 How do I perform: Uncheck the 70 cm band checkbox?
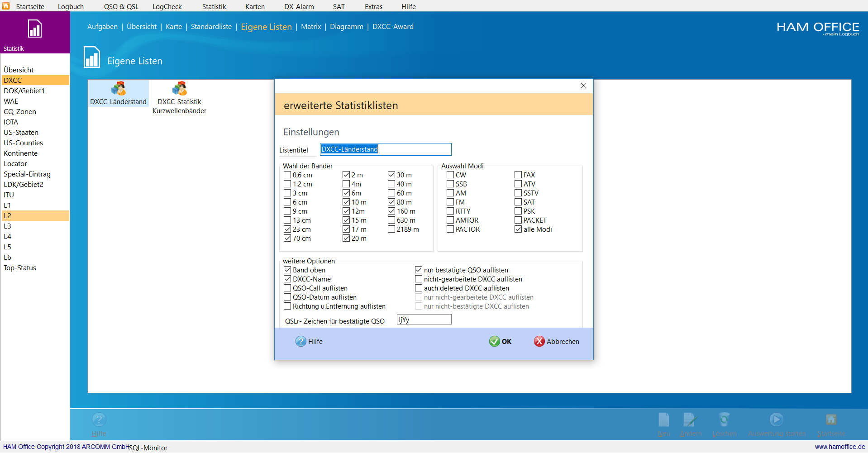(x=287, y=238)
